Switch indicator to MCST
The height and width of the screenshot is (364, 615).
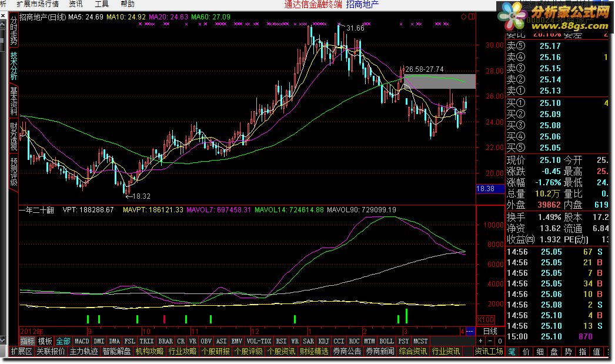pos(420,341)
